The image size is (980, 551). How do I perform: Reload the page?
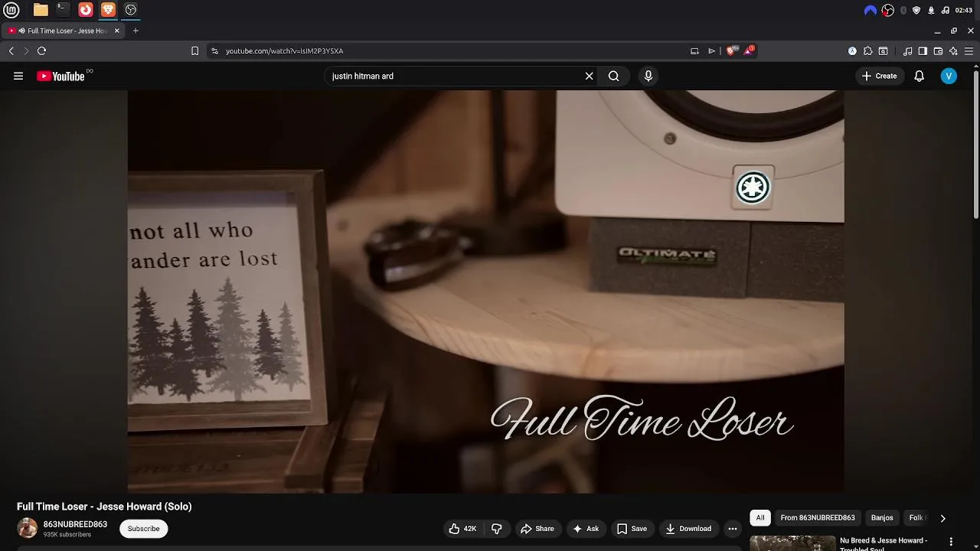(41, 51)
